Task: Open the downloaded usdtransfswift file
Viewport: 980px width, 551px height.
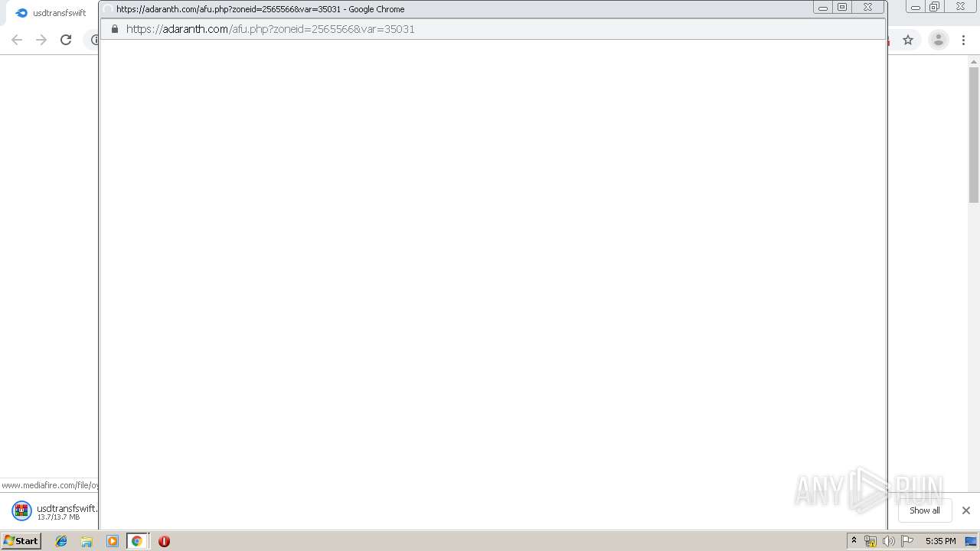Action: click(x=54, y=510)
